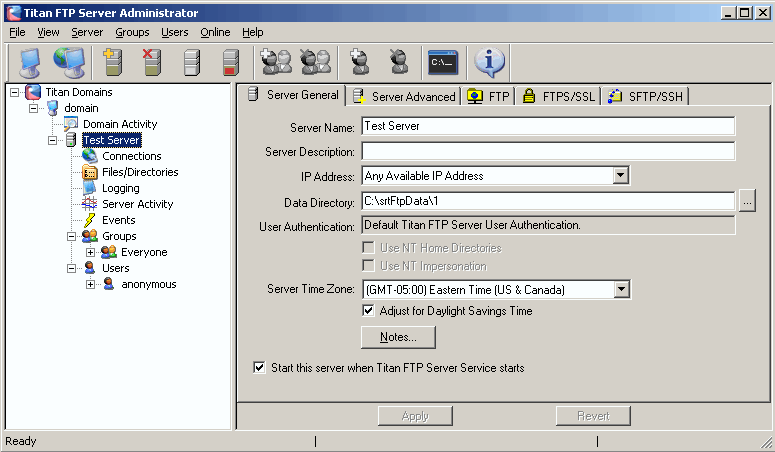Click the Domain Activity magnifier icon
This screenshot has height=452, width=775.
71,124
